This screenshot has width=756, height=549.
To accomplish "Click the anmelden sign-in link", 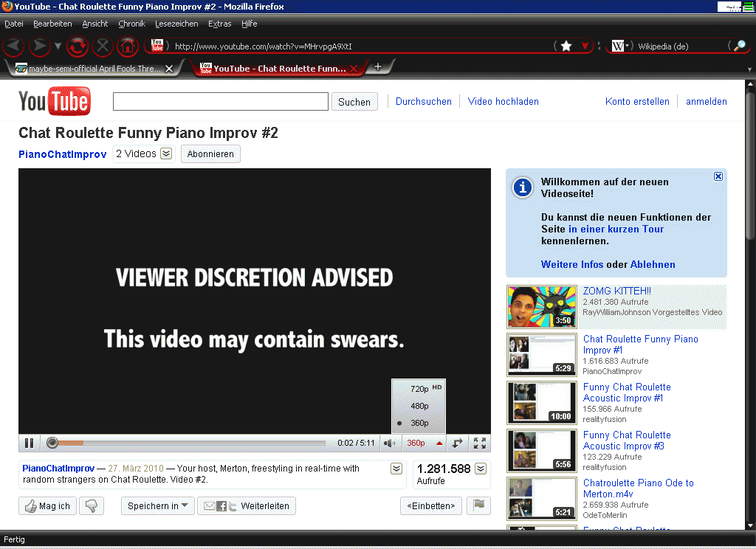I will pyautogui.click(x=707, y=101).
